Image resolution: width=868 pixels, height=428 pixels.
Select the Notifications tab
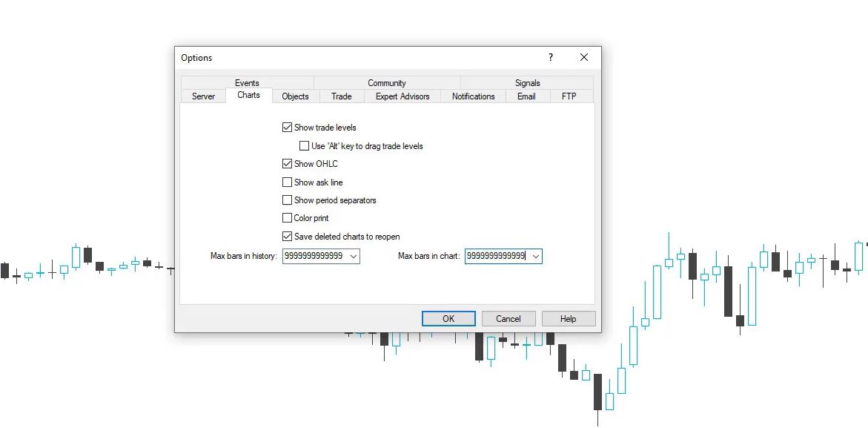click(472, 96)
